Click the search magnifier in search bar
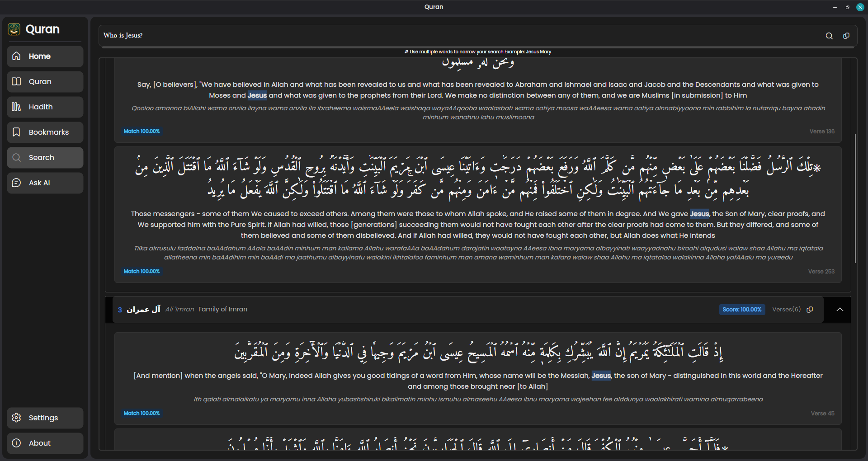Image resolution: width=868 pixels, height=461 pixels. coord(829,36)
